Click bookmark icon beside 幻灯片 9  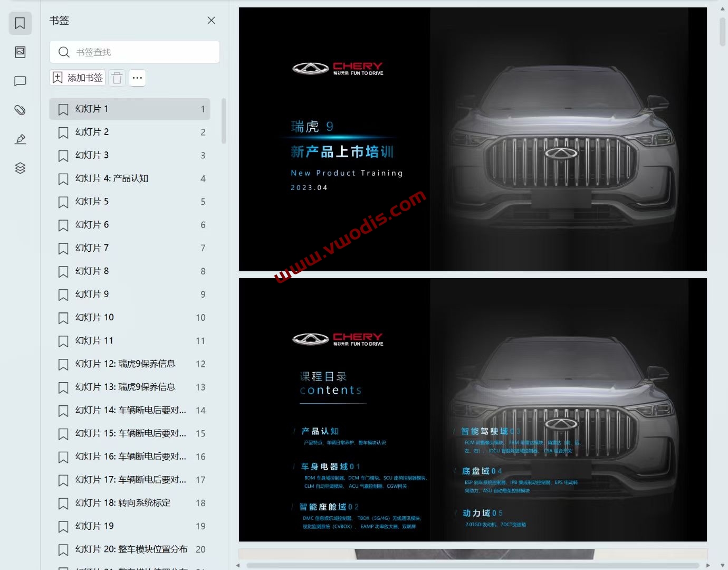point(63,295)
